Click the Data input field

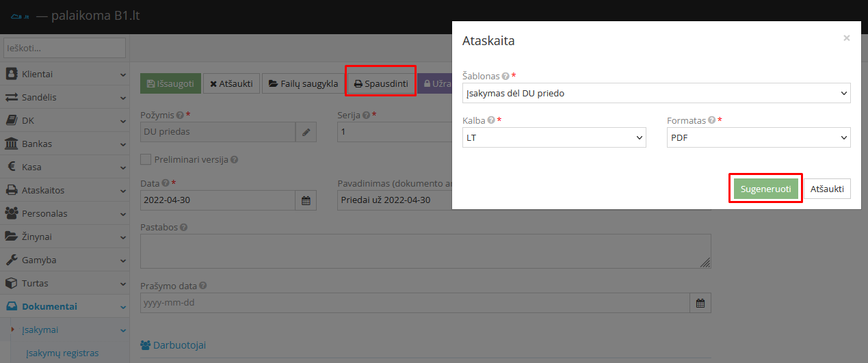point(218,200)
